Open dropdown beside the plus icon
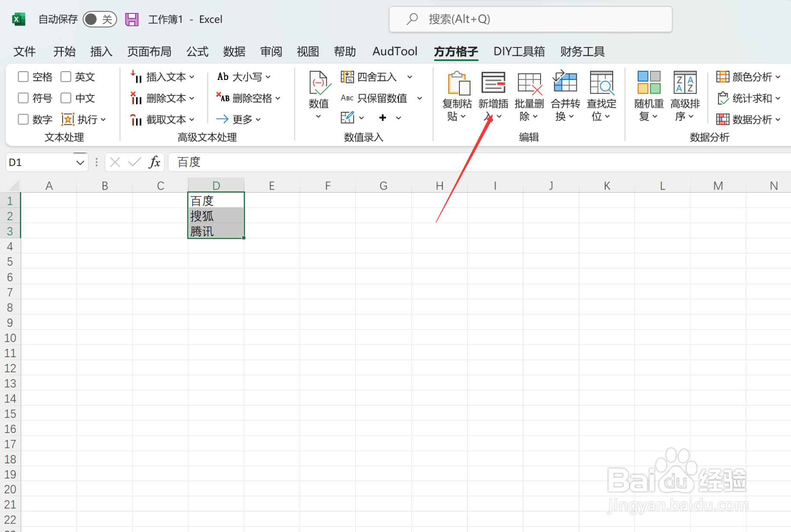 399,118
